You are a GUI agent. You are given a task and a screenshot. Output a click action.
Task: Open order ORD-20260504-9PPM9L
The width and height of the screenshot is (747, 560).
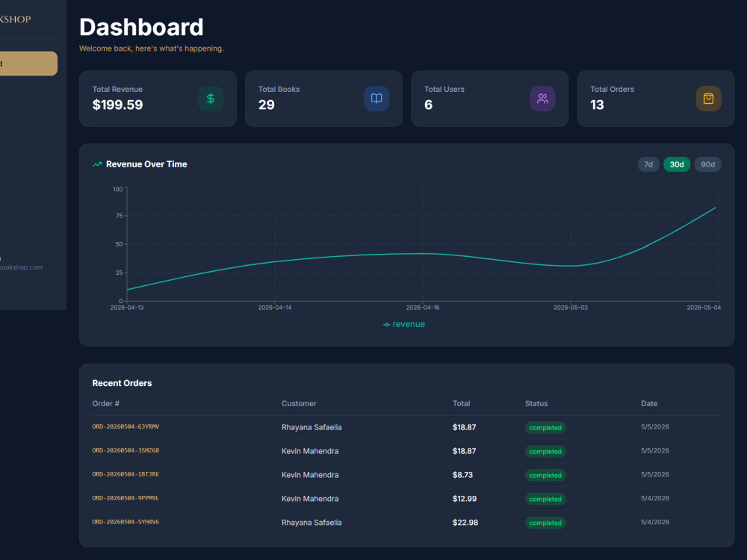click(125, 498)
